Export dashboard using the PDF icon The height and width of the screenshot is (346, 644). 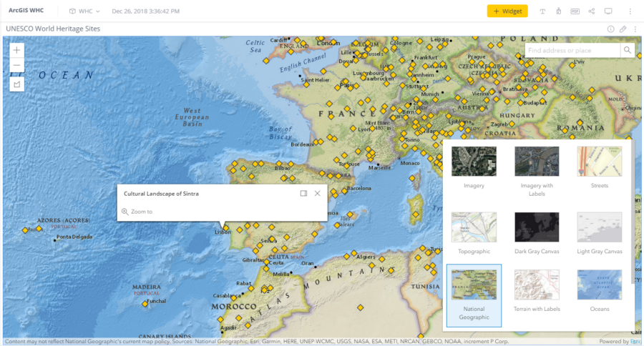click(x=575, y=11)
